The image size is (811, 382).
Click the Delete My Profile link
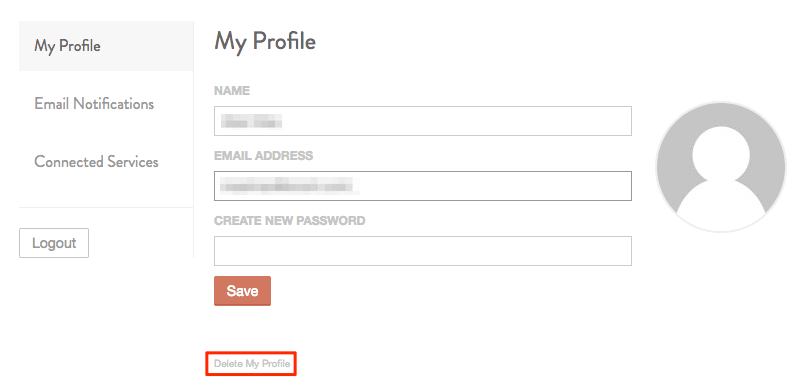pos(252,363)
